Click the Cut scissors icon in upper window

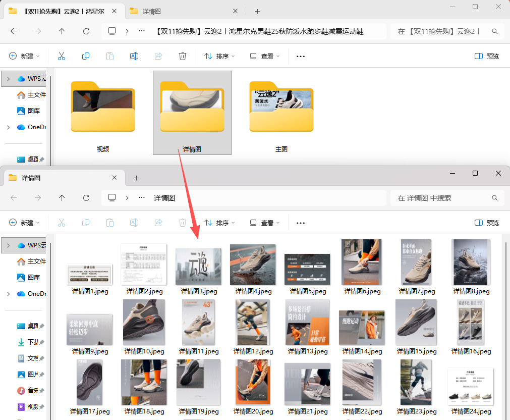(x=62, y=56)
